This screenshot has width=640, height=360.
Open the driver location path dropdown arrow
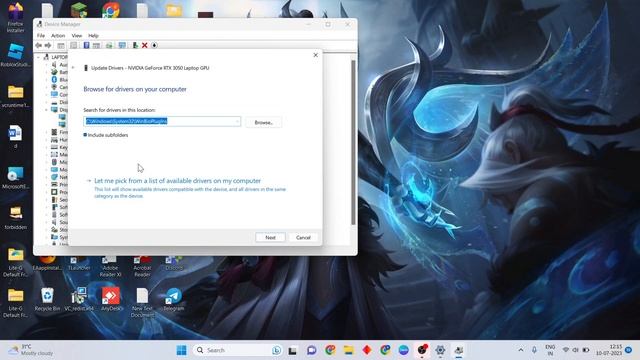pyautogui.click(x=237, y=121)
